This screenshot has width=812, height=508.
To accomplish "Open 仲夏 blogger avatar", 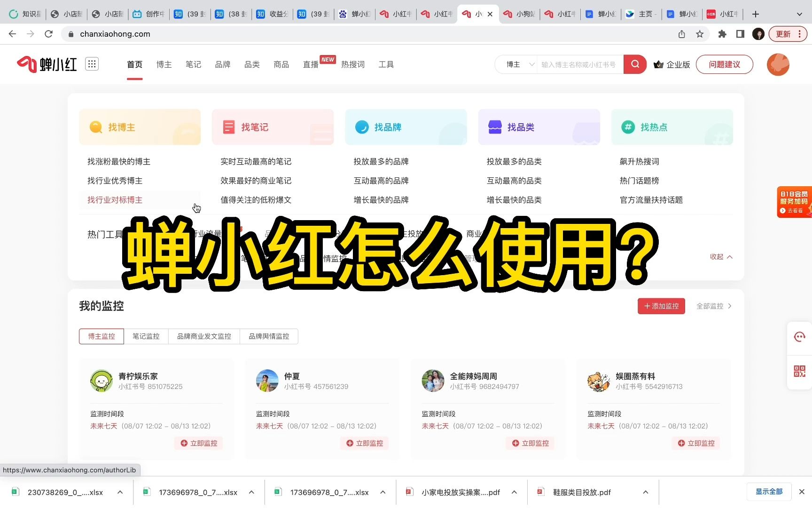I will tap(267, 381).
